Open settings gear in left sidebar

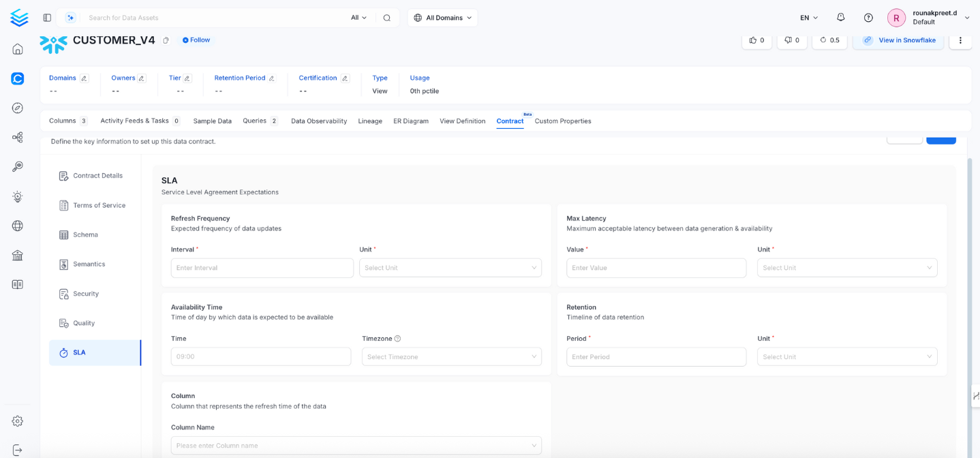[18, 421]
